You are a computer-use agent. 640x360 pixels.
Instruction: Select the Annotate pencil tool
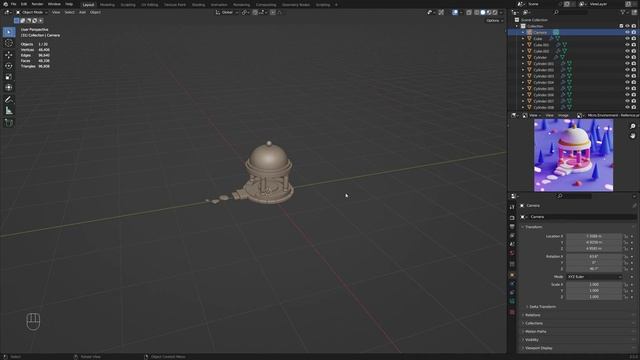9,100
